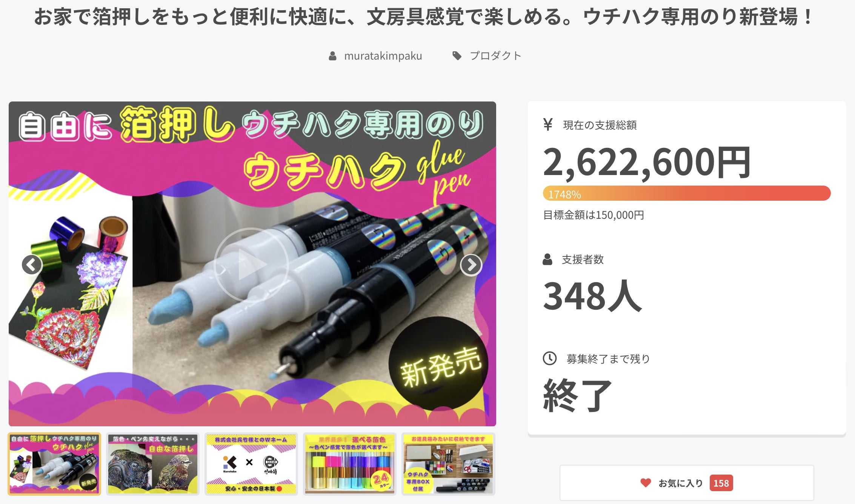Click the heart icon for favorites
Screen dimensions: 855x504
(x=646, y=483)
